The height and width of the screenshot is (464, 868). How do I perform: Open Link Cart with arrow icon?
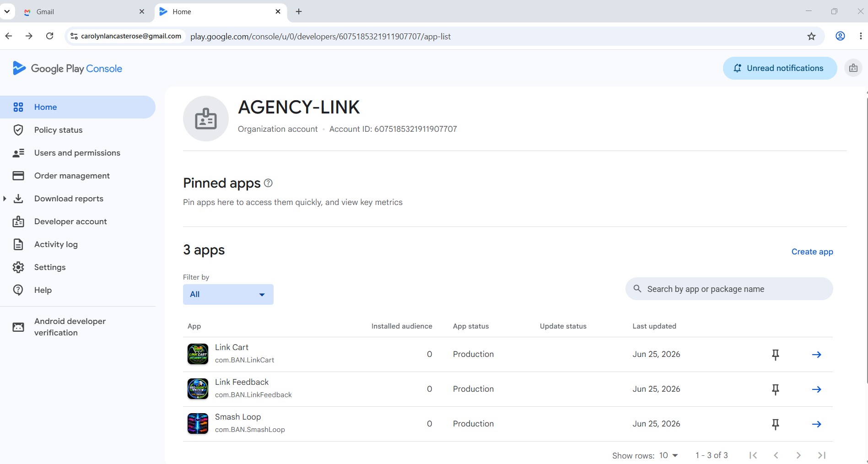click(817, 355)
